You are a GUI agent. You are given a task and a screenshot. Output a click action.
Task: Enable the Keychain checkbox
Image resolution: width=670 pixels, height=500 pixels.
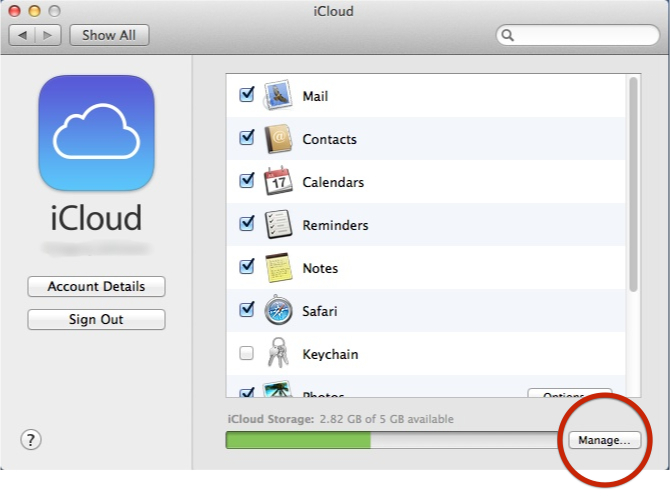coord(247,354)
